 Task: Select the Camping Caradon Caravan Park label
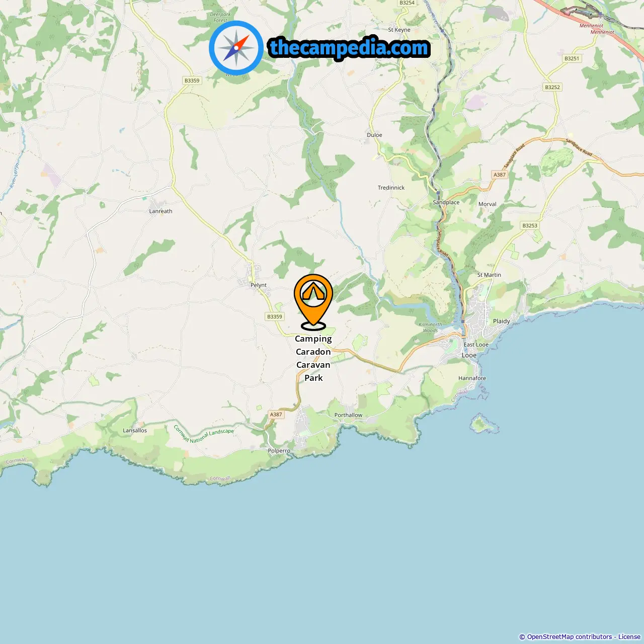pyautogui.click(x=313, y=358)
